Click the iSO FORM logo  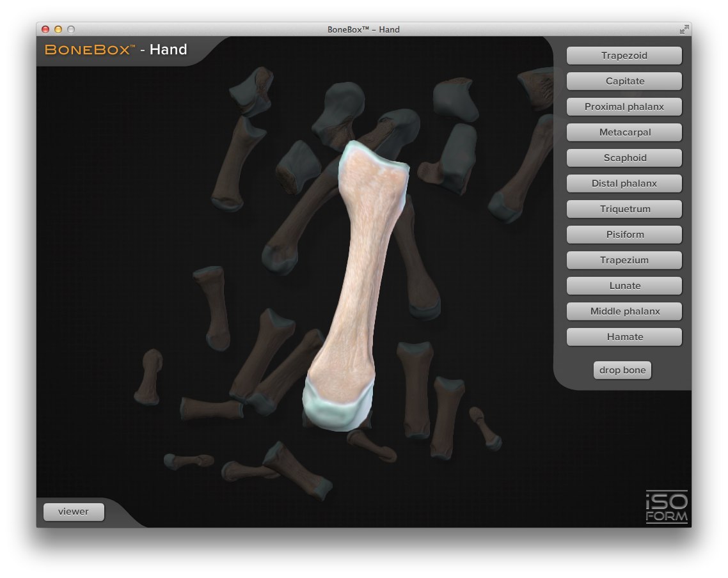(x=666, y=508)
